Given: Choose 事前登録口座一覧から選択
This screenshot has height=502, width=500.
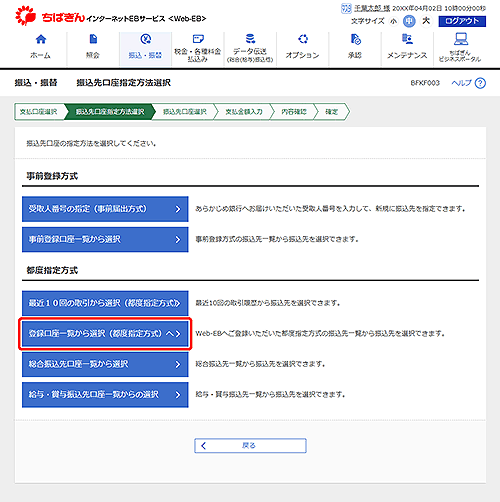Looking at the screenshot, I should point(105,239).
